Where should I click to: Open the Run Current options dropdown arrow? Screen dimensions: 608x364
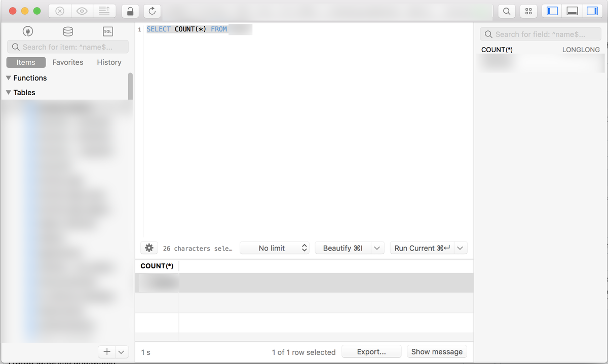tap(461, 248)
